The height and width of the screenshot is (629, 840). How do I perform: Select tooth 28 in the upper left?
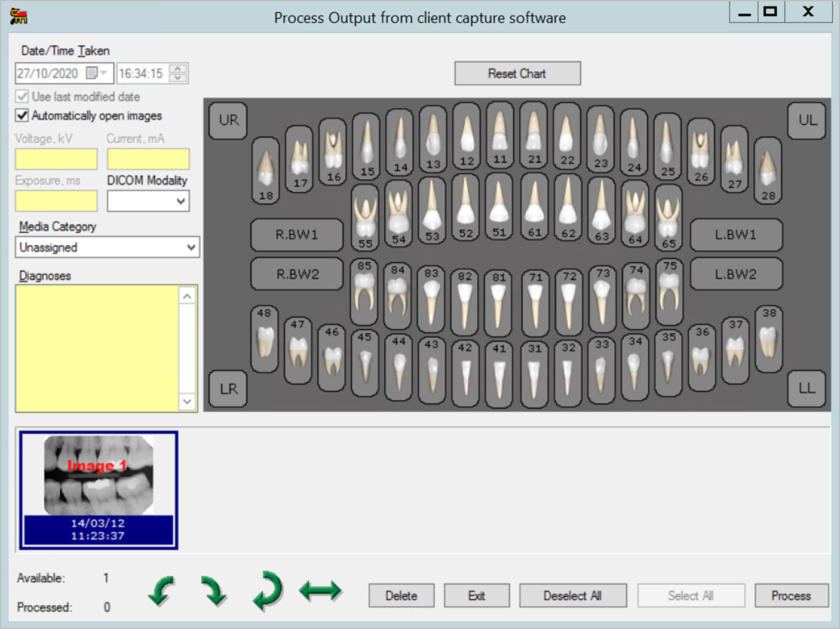tap(768, 170)
